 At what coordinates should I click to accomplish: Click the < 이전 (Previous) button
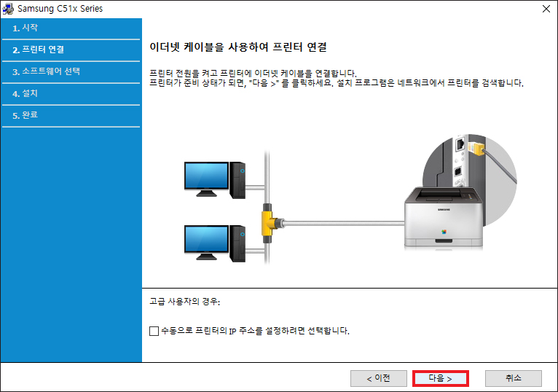click(379, 378)
